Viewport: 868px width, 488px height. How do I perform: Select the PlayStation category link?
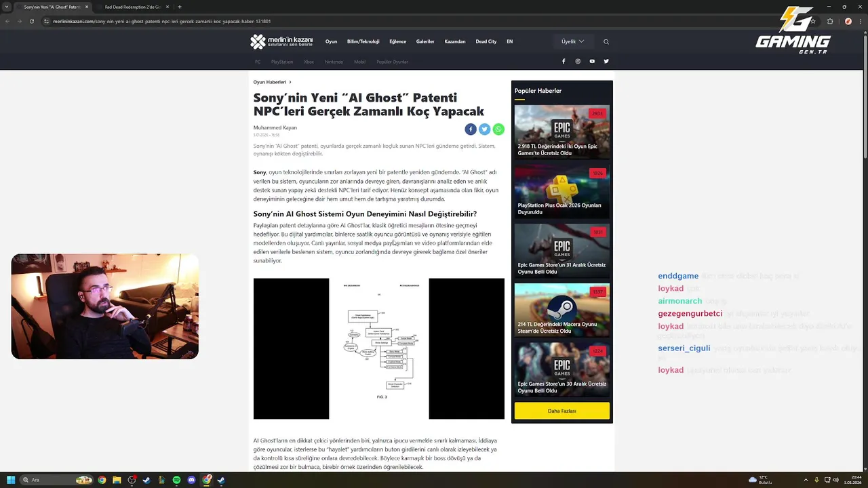(x=282, y=62)
